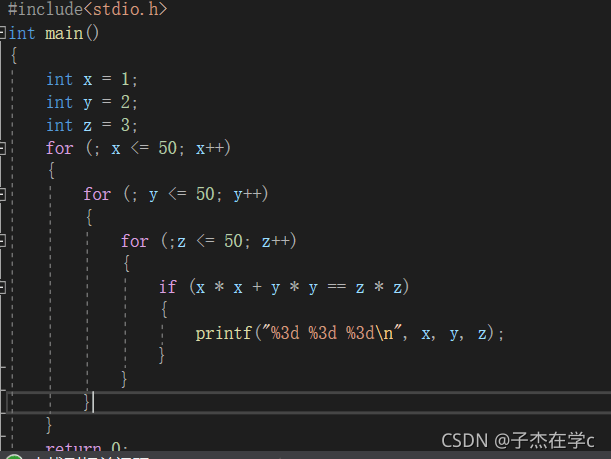Image resolution: width=611 pixels, height=459 pixels.
Task: Click the printf function call
Action: tap(224, 334)
